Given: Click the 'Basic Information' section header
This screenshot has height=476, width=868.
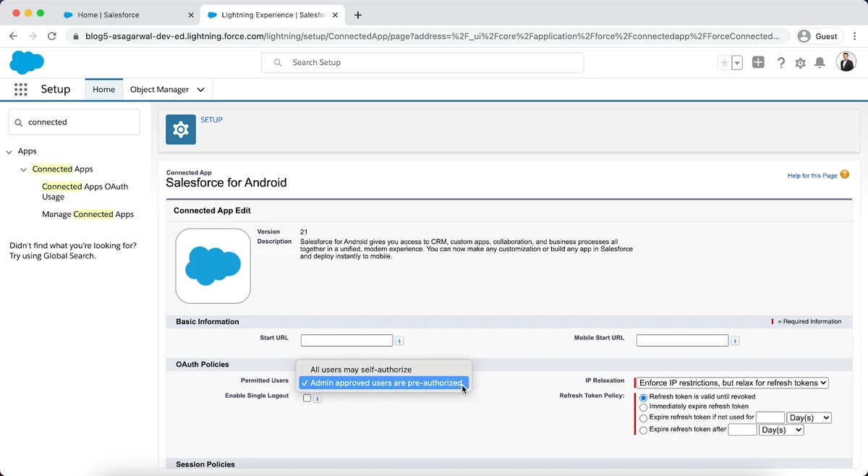Looking at the screenshot, I should (x=208, y=321).
